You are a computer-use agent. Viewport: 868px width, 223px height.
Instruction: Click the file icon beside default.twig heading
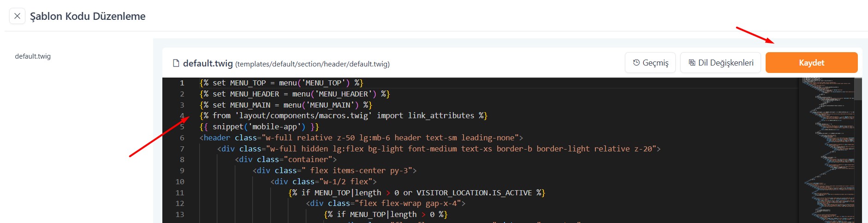[x=176, y=63]
